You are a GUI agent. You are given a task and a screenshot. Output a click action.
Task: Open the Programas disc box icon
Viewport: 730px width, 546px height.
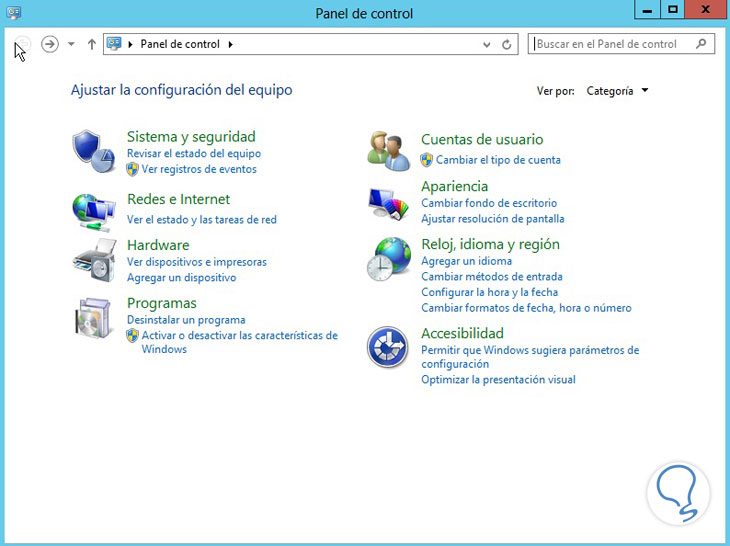[x=94, y=318]
